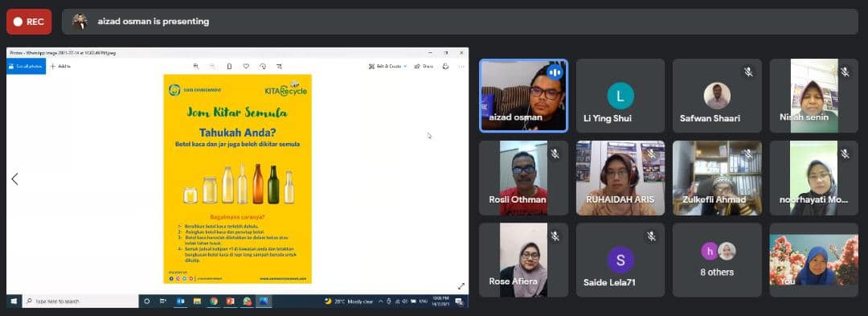Select aizad osman's video tile
Screen dimensions: 868x316
pyautogui.click(x=524, y=96)
